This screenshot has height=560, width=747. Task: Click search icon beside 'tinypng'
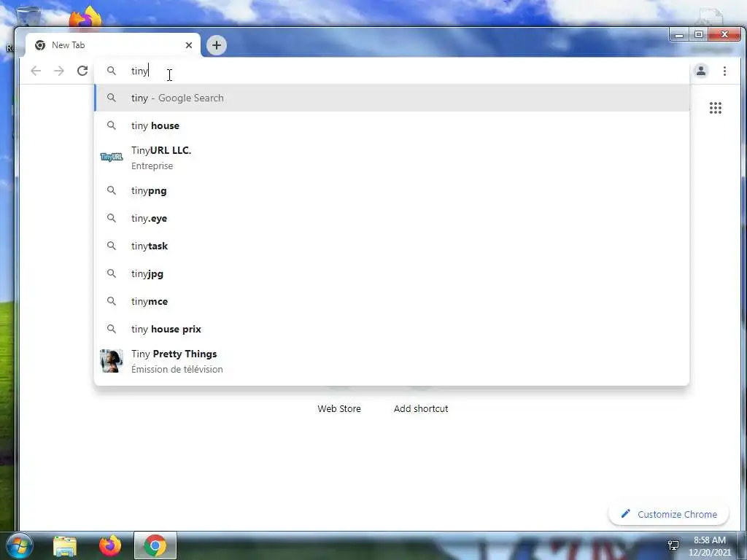coord(111,190)
